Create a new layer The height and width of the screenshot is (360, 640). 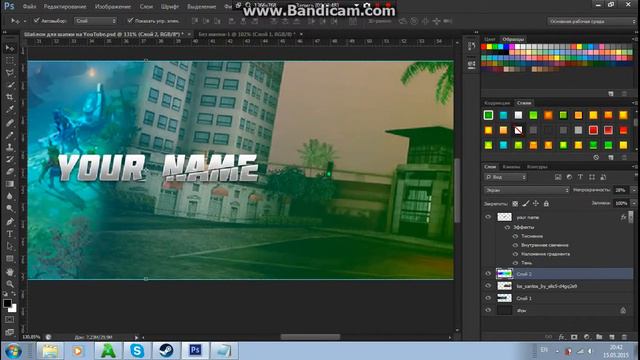pos(612,337)
